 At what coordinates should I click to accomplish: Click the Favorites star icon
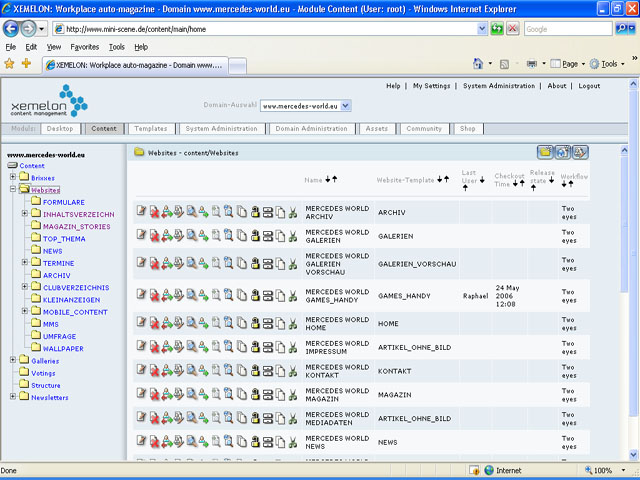(x=9, y=63)
